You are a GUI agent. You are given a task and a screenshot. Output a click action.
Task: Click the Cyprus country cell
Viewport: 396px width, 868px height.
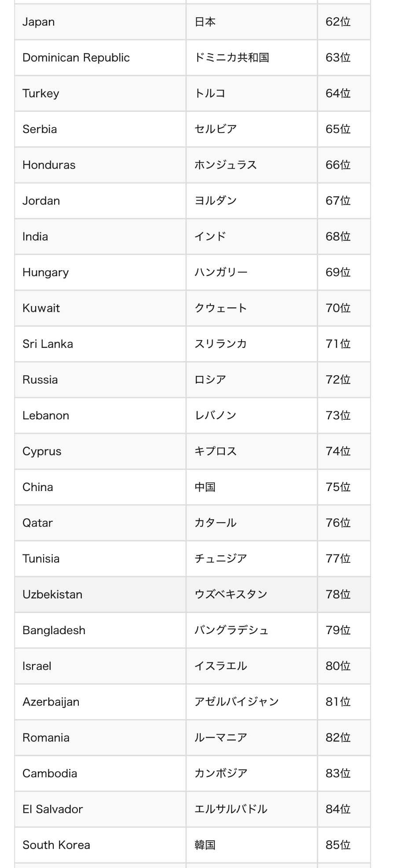tap(42, 451)
